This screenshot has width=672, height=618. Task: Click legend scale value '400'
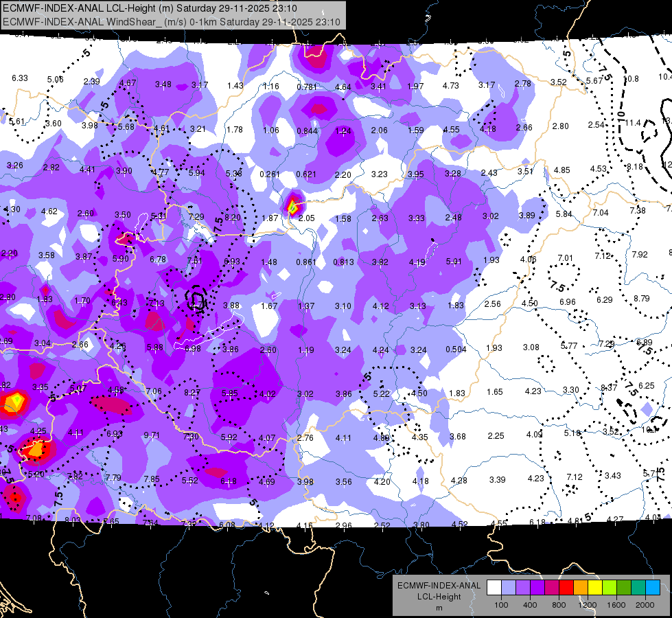tap(530, 605)
